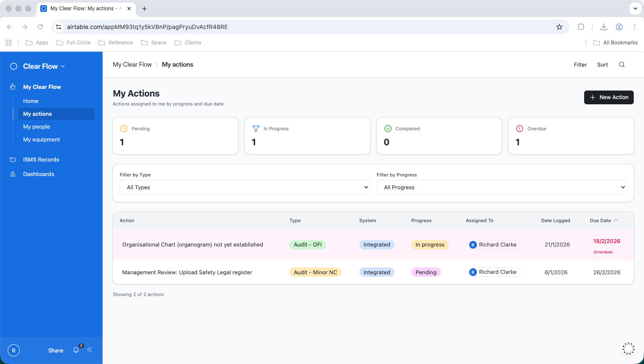Collapse sidebar with double chevron icon

[x=90, y=349]
